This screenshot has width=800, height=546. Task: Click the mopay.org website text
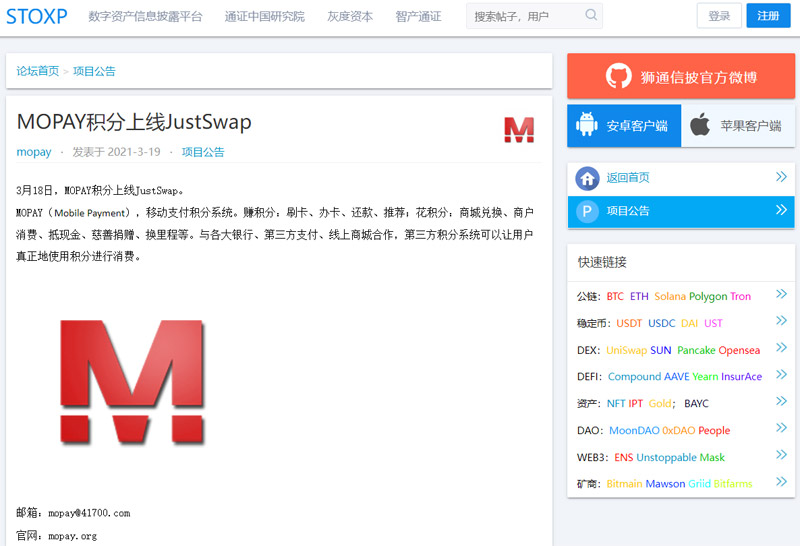72,536
